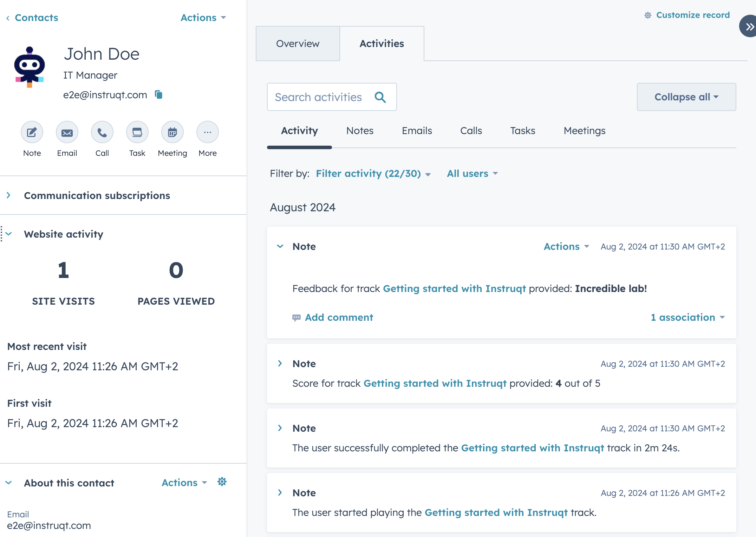The height and width of the screenshot is (537, 756).
Task: Click the search magnifier icon
Action: click(x=380, y=97)
